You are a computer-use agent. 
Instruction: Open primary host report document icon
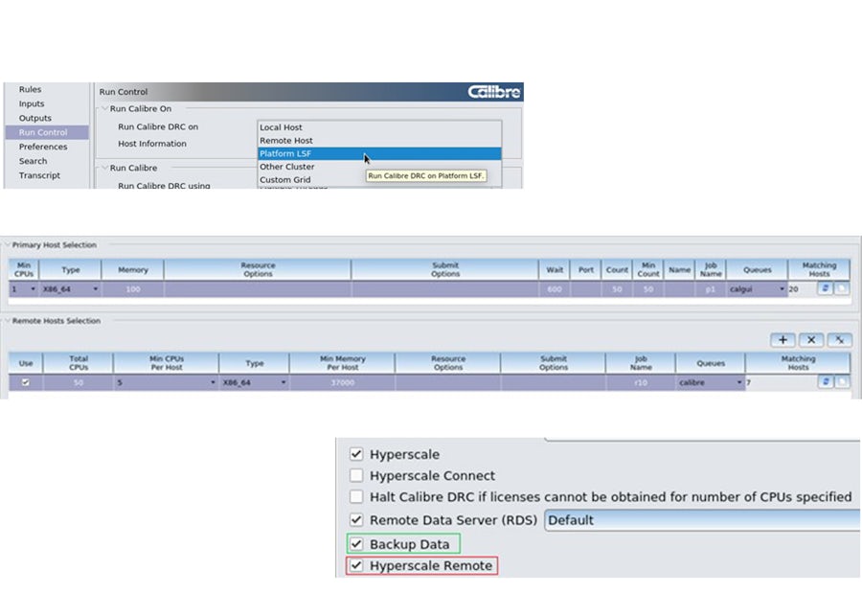pyautogui.click(x=841, y=287)
